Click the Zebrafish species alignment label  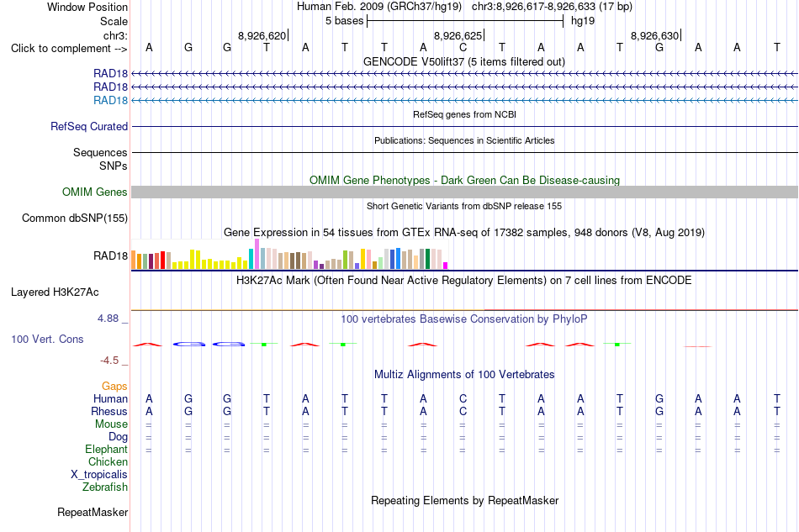point(105,487)
